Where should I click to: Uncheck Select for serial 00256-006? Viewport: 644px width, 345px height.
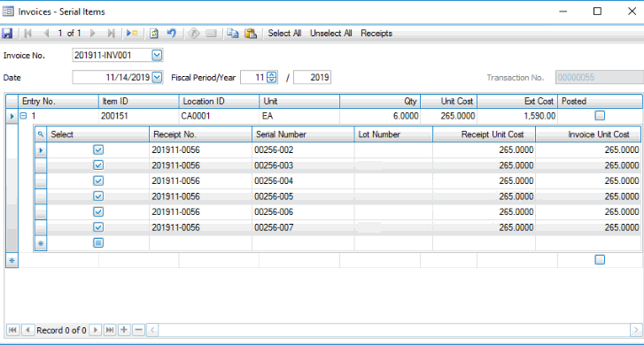coord(98,211)
